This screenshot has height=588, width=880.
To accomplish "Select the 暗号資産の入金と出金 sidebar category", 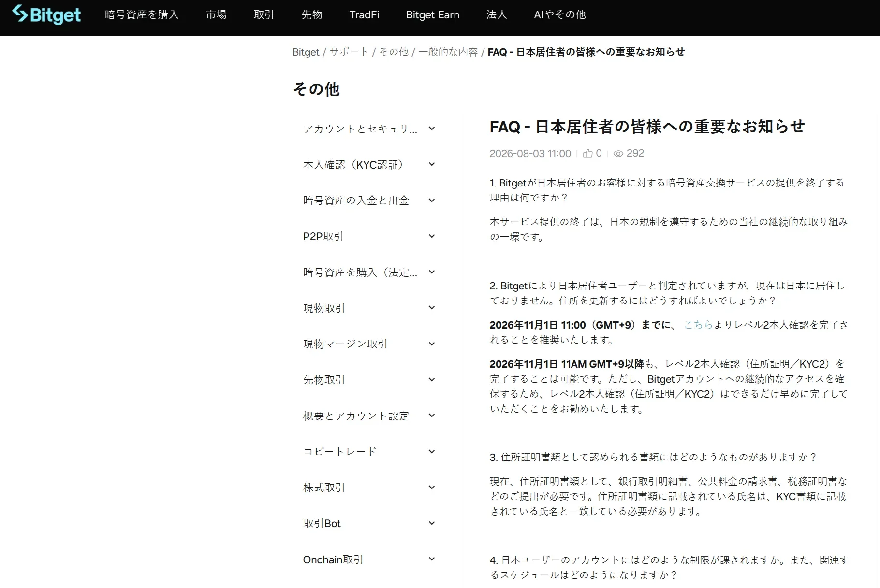I will 356,201.
